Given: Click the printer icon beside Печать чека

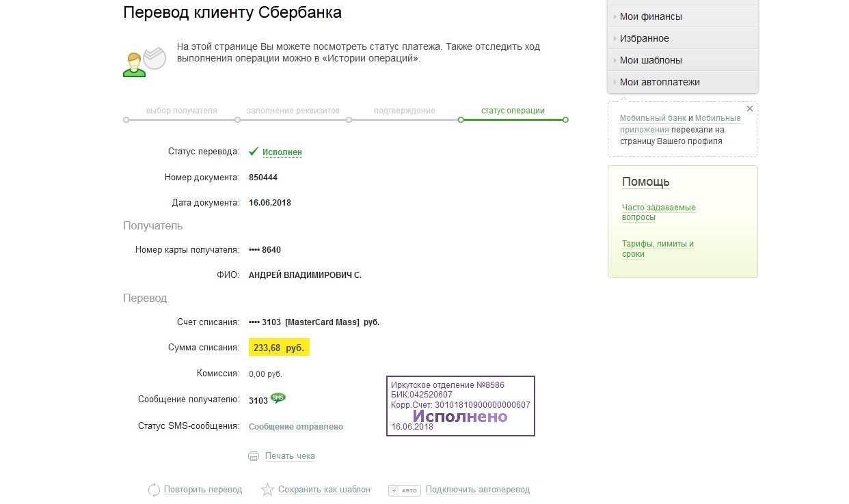Looking at the screenshot, I should pos(254,456).
